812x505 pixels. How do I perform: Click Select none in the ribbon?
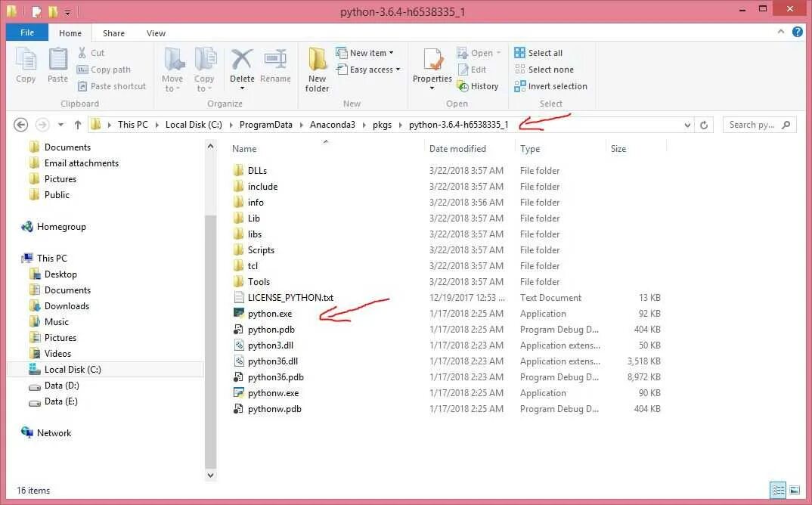[544, 70]
